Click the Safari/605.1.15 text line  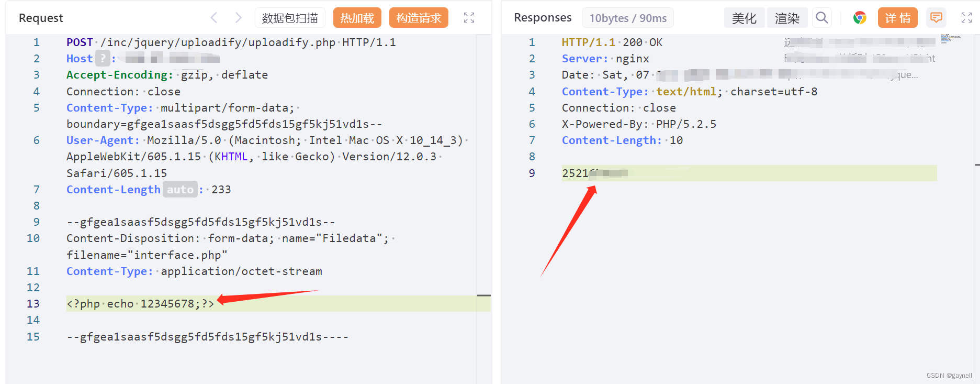pyautogui.click(x=117, y=173)
